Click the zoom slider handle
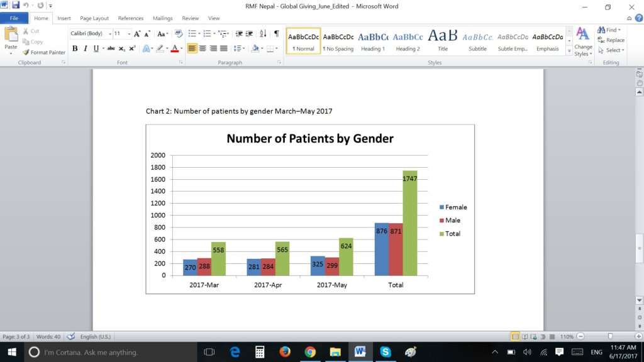 610,336
